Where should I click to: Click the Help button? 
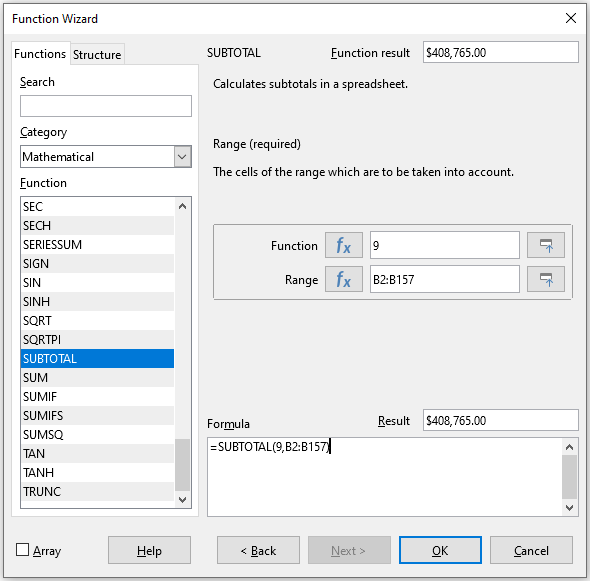pos(149,550)
